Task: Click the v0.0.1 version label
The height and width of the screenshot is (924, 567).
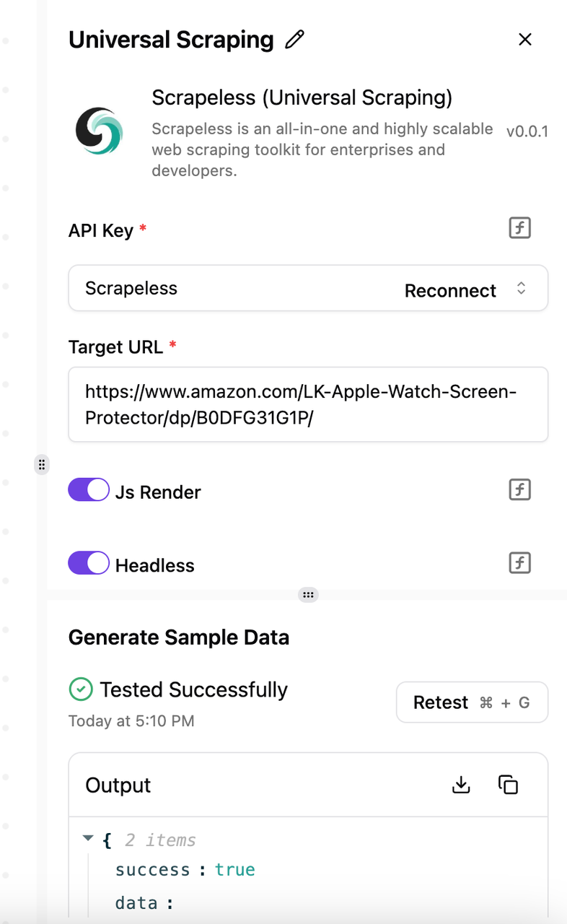Action: (x=527, y=131)
